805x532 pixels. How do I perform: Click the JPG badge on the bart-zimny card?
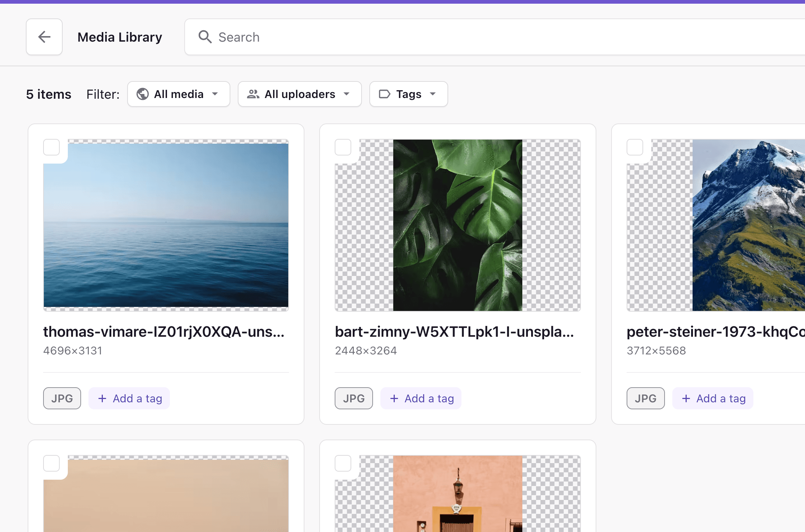tap(353, 398)
